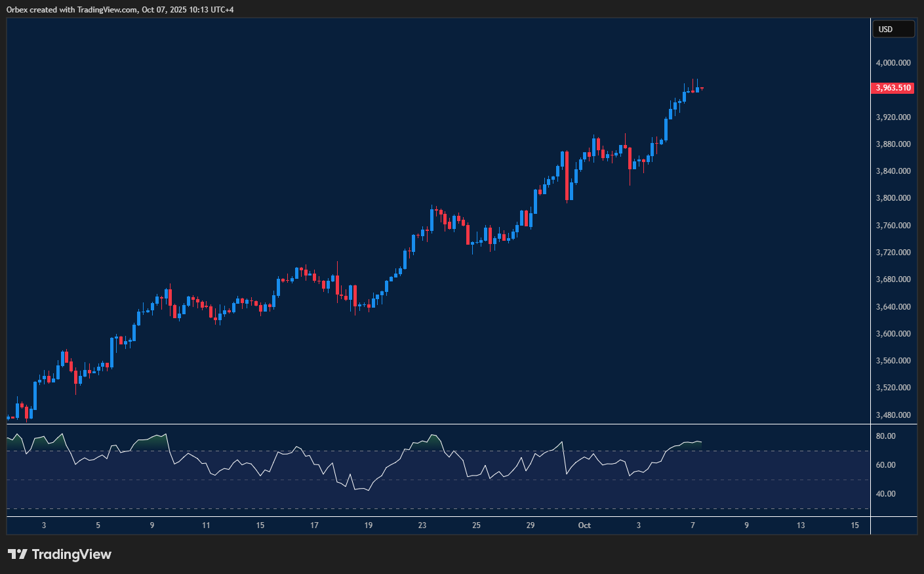Click the TradingView logo icon
This screenshot has width=924, height=574.
coord(18,554)
